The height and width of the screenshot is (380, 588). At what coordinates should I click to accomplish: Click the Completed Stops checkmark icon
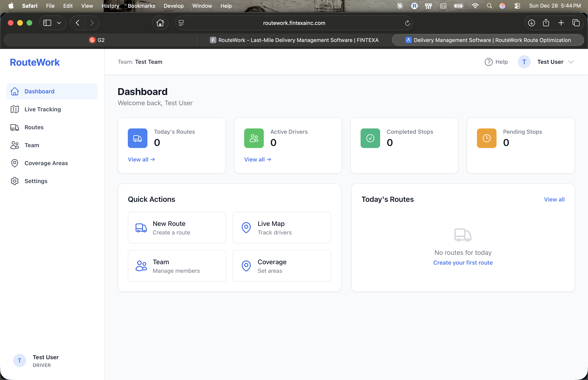[370, 138]
